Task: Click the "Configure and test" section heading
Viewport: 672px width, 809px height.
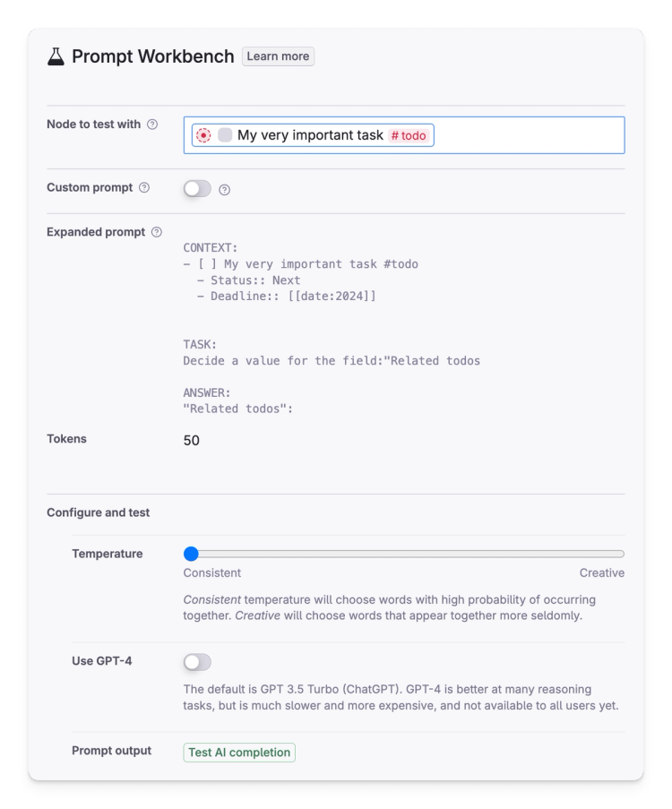Action: 98,512
